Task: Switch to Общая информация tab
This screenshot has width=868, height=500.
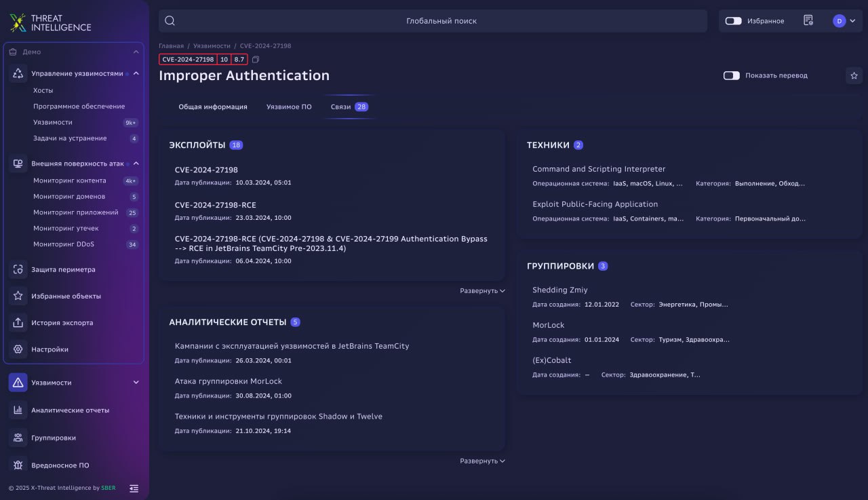Action: (212, 107)
